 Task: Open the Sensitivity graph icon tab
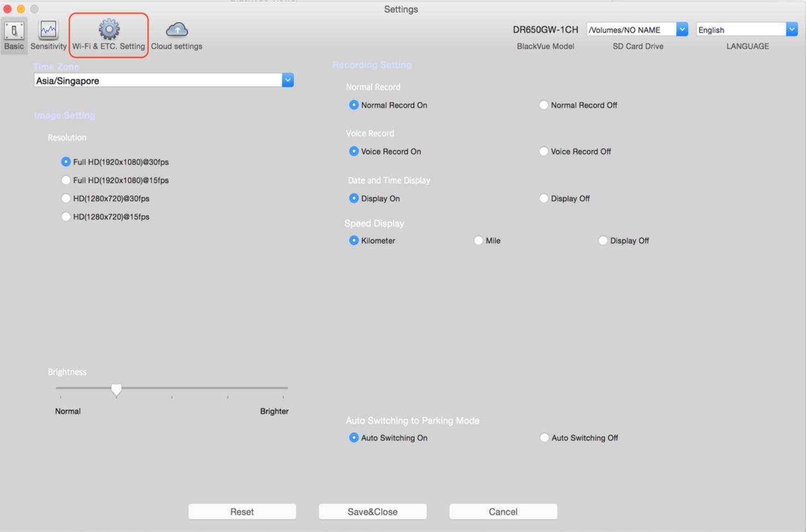pos(48,31)
